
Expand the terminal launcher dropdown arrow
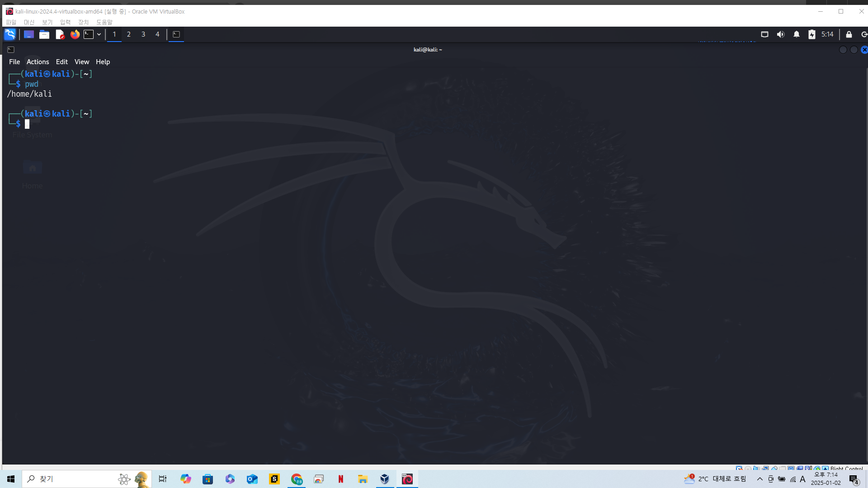[x=99, y=34]
